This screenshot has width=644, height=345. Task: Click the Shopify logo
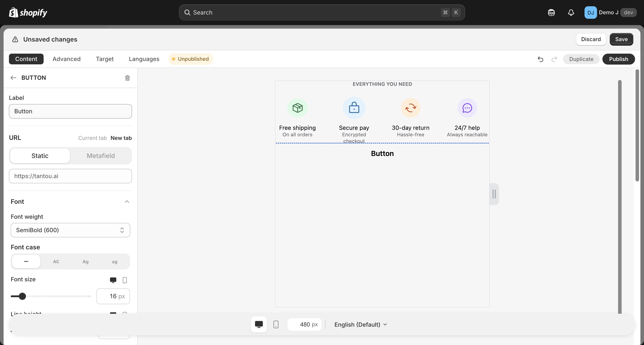coord(28,13)
